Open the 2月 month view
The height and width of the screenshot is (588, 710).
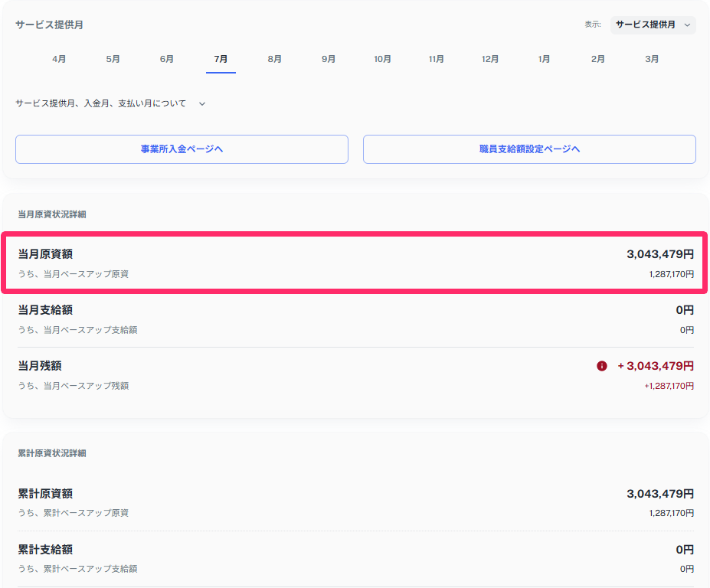point(597,58)
